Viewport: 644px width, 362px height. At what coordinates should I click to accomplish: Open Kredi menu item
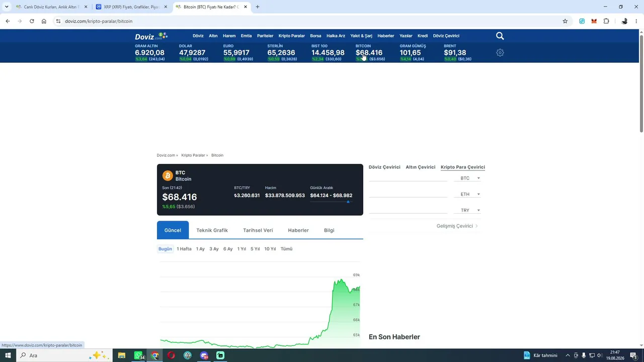click(423, 36)
